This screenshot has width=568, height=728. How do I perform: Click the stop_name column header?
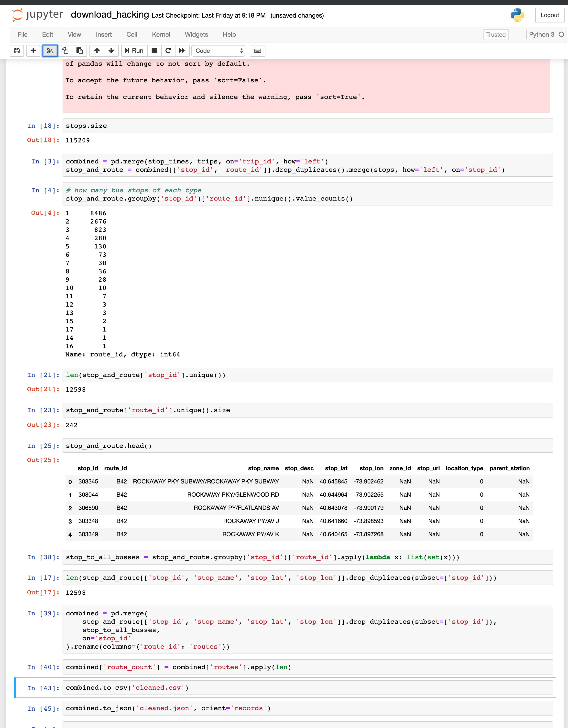tap(263, 468)
